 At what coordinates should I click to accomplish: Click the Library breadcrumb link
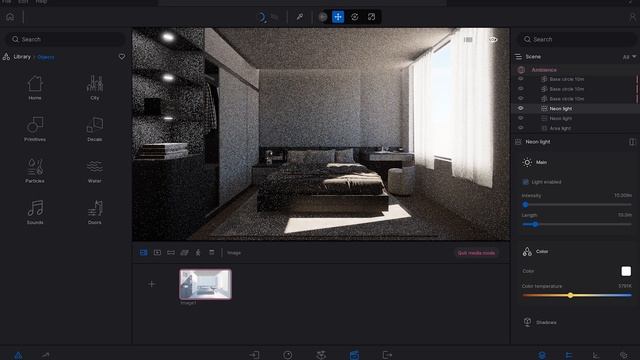(x=22, y=57)
